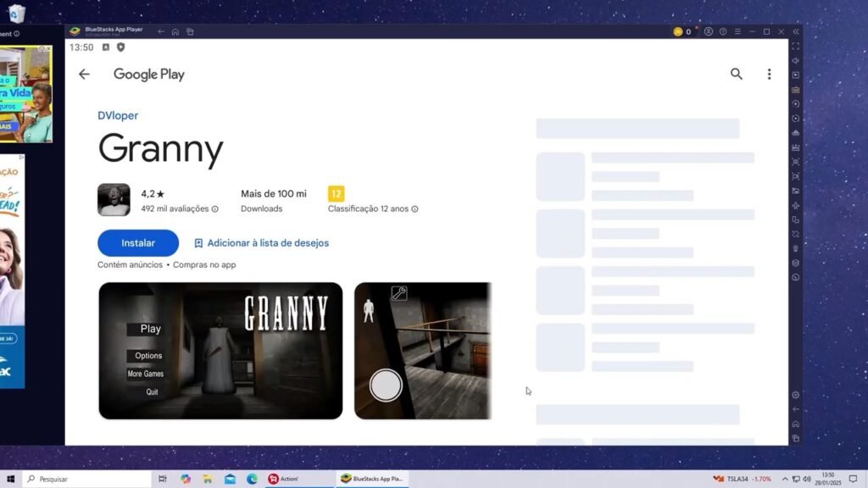Open info icon beside Classificação 12 anos
This screenshot has width=868, height=488.
[x=415, y=209]
